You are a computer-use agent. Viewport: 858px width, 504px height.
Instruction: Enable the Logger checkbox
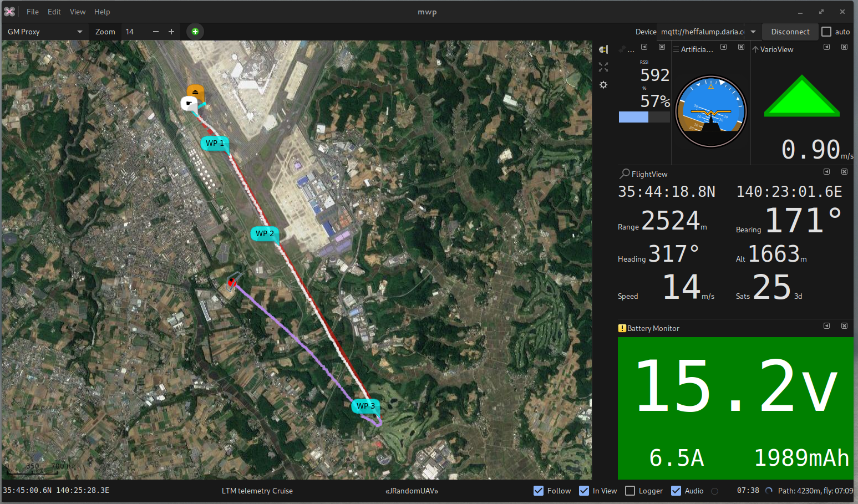(x=630, y=491)
